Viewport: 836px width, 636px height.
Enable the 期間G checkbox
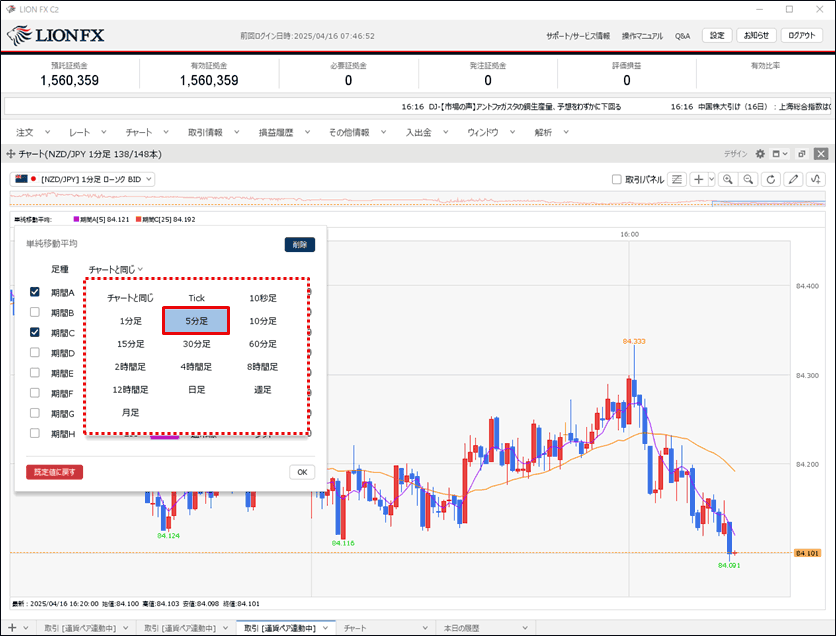pos(35,413)
